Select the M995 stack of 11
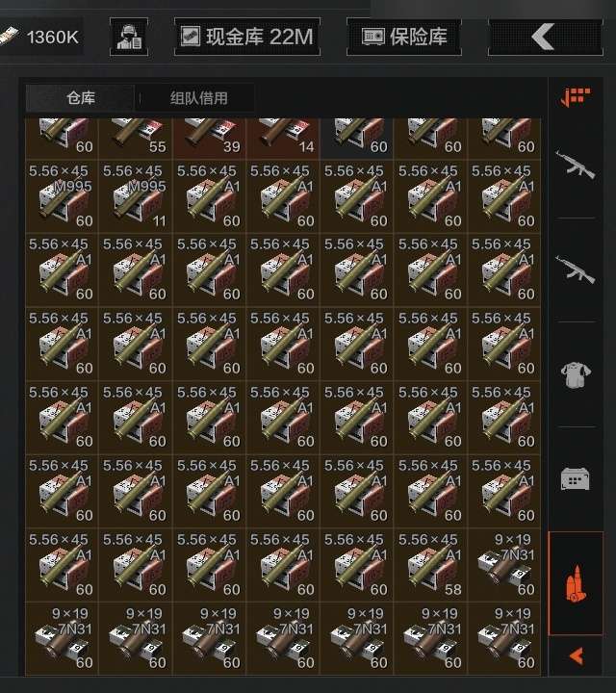The height and width of the screenshot is (693, 616). [x=135, y=196]
